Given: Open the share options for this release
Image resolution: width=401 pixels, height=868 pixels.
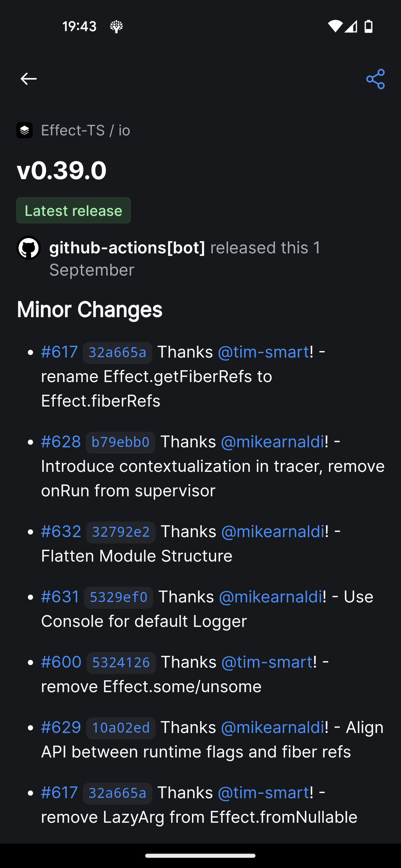Looking at the screenshot, I should coord(376,78).
